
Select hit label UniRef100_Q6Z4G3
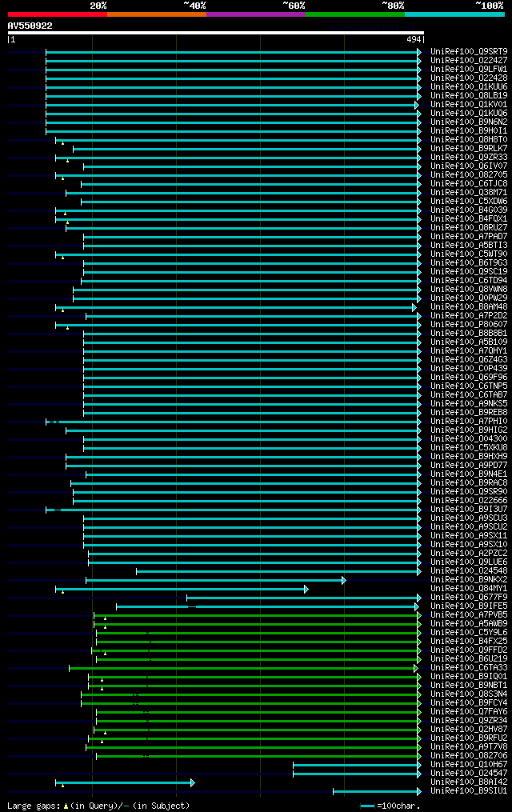469,360
